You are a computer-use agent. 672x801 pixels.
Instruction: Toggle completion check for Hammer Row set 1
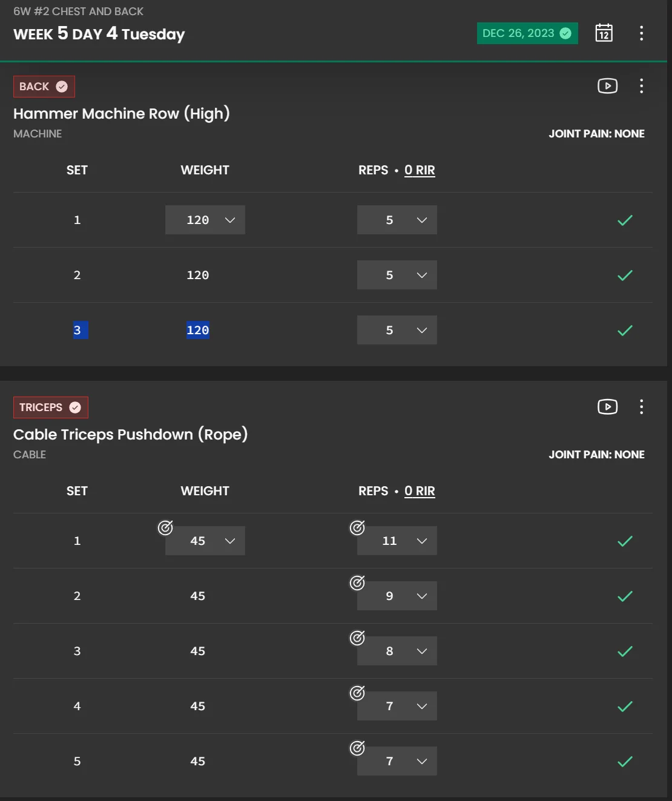(x=625, y=220)
